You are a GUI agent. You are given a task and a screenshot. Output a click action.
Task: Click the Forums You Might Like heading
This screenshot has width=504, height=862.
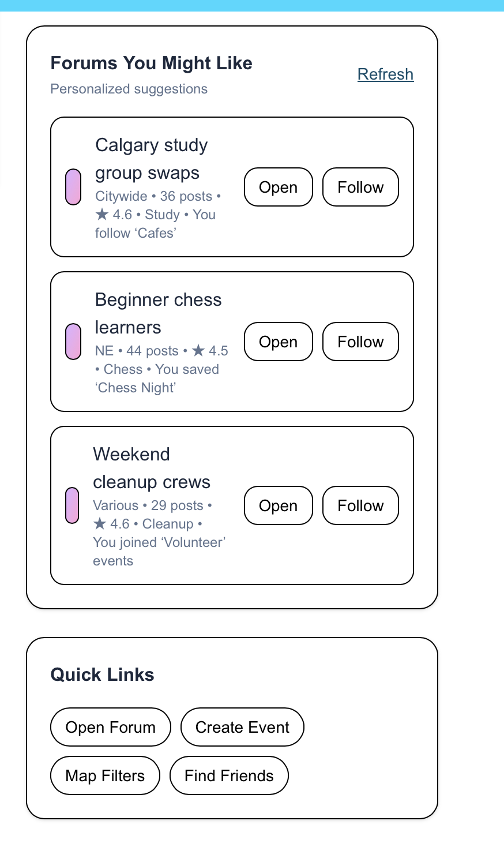152,63
